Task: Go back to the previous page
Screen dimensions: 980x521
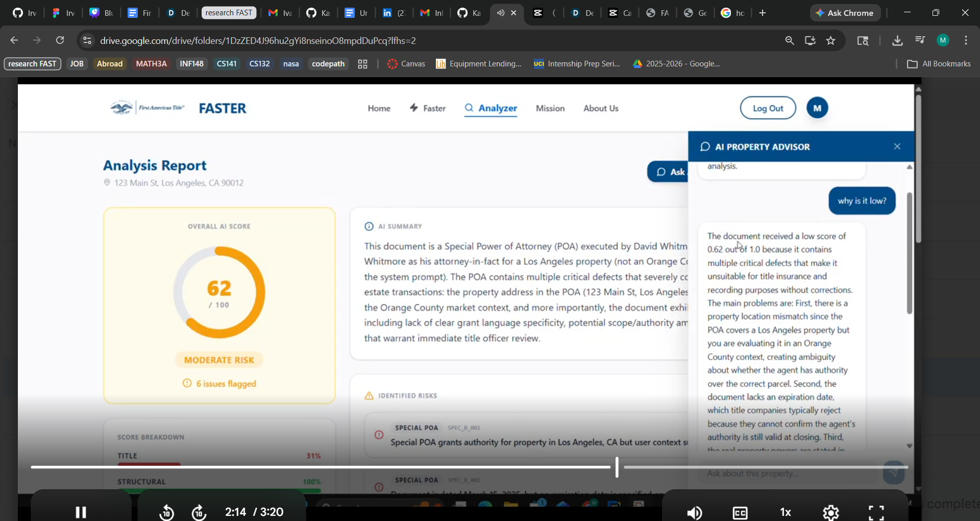Action: click(x=14, y=40)
